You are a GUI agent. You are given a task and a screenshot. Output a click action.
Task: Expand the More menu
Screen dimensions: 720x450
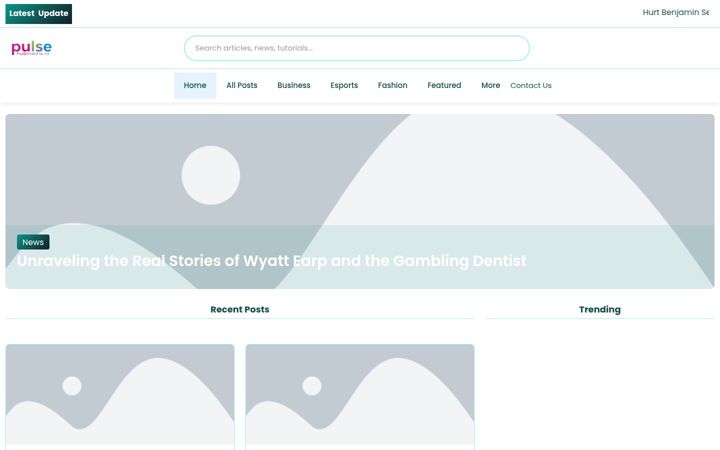[490, 85]
